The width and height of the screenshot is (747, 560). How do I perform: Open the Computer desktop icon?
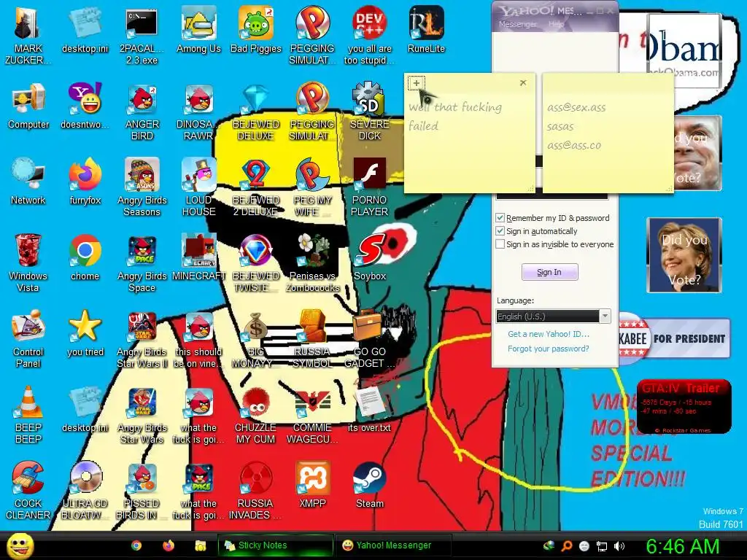(x=28, y=106)
